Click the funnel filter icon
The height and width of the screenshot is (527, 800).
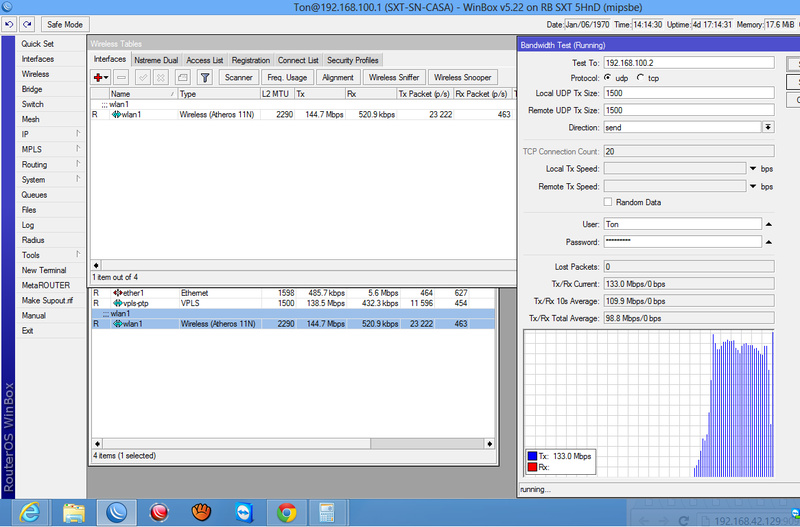pyautogui.click(x=205, y=78)
